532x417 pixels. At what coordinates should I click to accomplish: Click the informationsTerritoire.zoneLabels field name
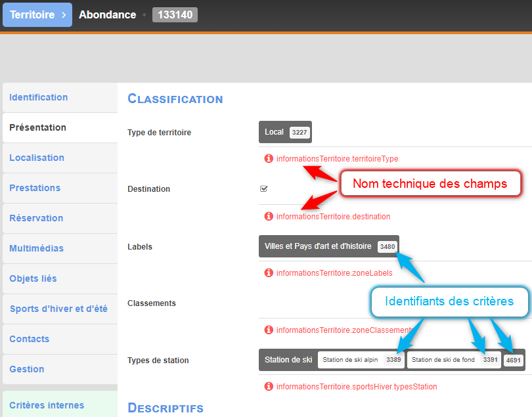(334, 273)
